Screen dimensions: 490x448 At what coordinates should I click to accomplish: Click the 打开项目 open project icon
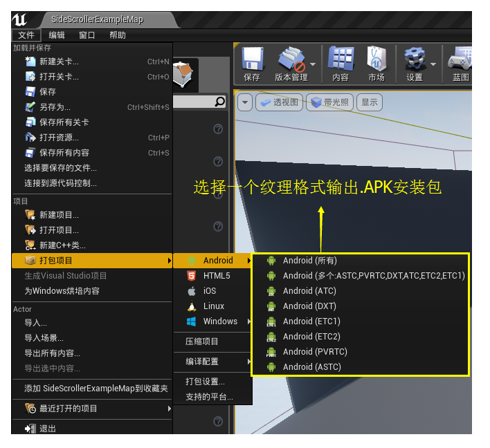click(30, 230)
